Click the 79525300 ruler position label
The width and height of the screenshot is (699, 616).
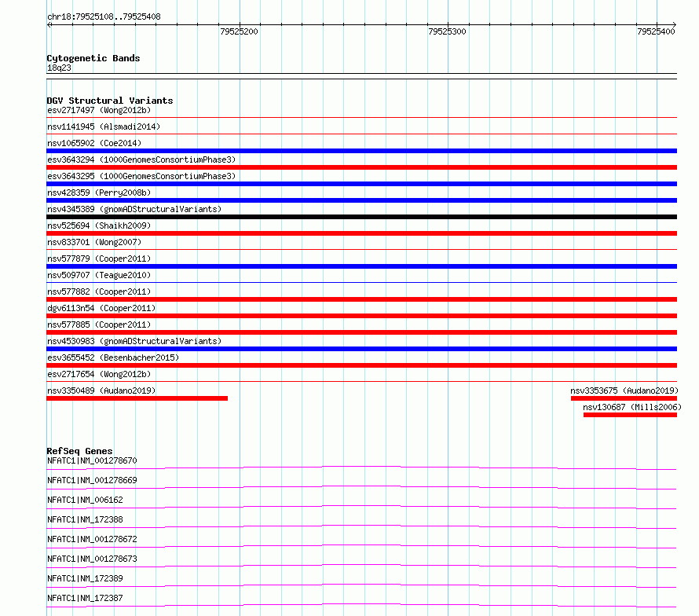[447, 31]
